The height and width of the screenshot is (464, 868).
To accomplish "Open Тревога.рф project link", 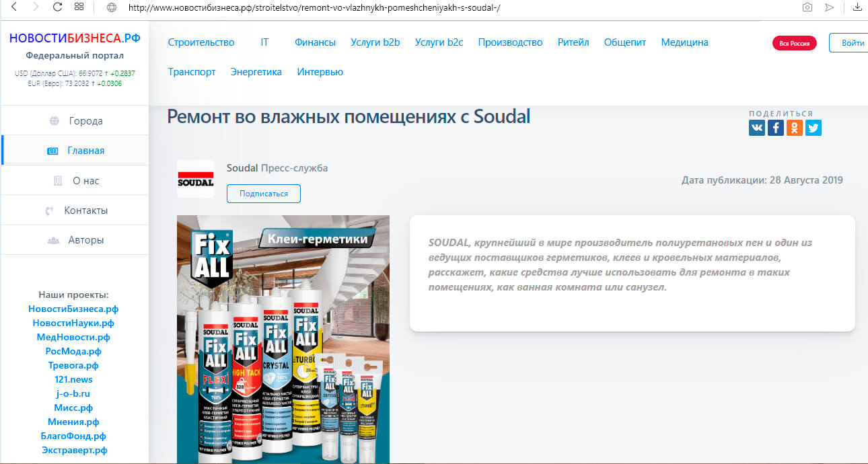I will click(73, 365).
